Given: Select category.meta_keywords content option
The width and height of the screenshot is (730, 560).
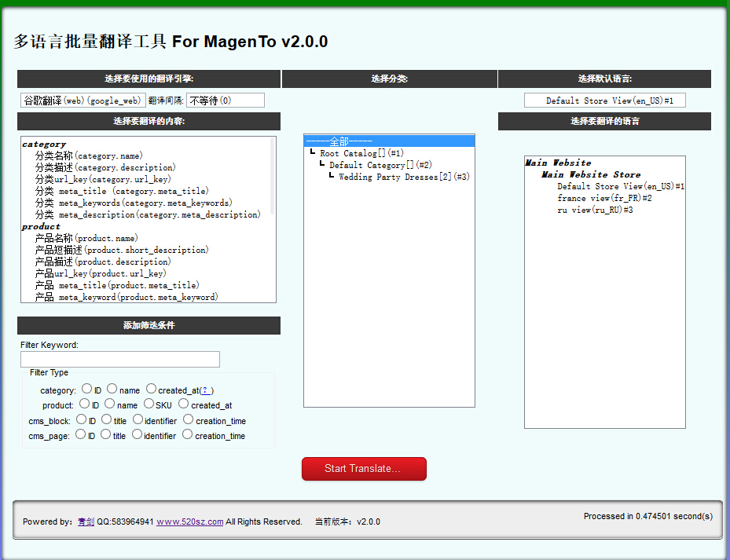Looking at the screenshot, I should click(145, 203).
